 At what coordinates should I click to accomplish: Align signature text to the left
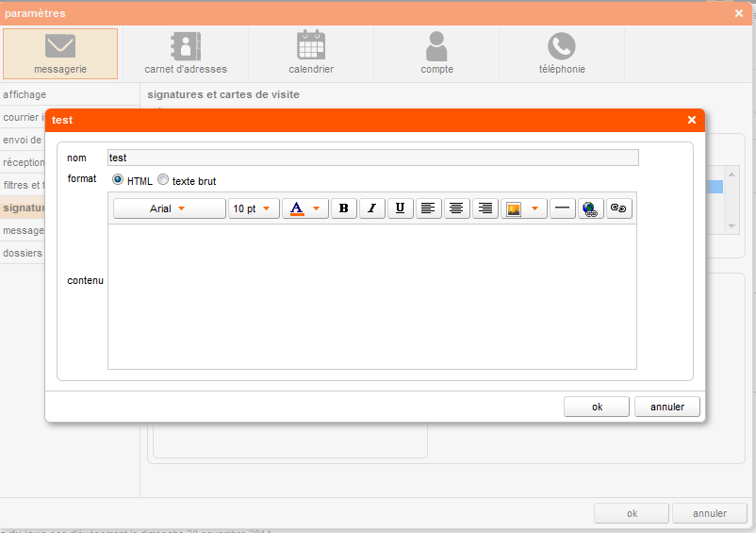click(429, 208)
